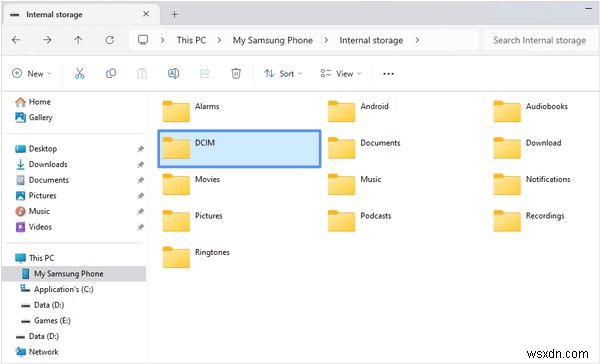Open Downloads in the sidebar

point(41,165)
